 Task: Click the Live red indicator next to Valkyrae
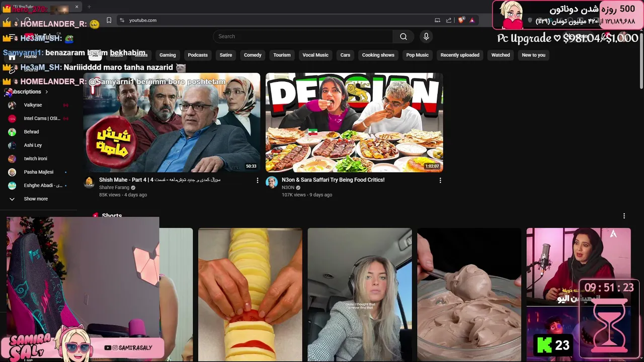coord(65,105)
